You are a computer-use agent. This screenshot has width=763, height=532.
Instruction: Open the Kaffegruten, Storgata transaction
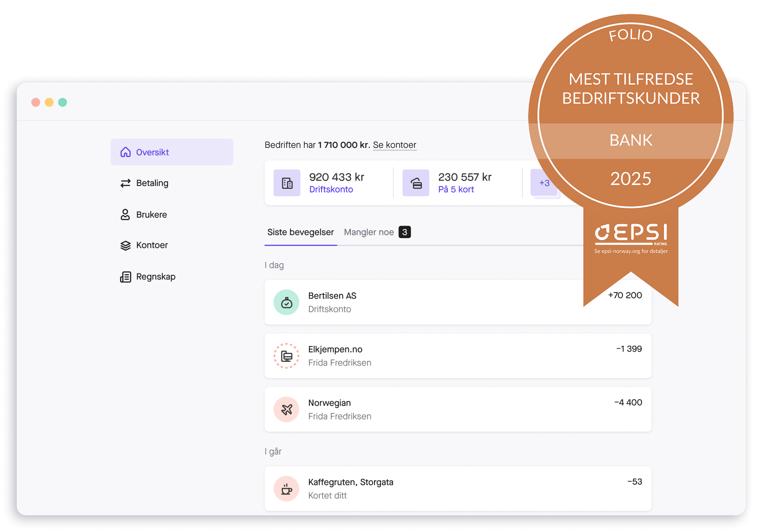click(458, 489)
